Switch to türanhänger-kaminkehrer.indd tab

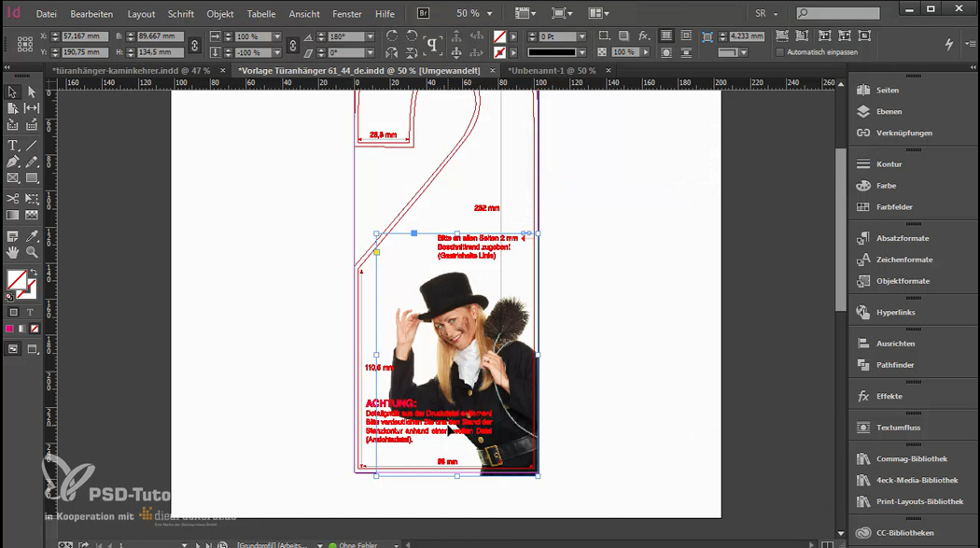point(131,71)
